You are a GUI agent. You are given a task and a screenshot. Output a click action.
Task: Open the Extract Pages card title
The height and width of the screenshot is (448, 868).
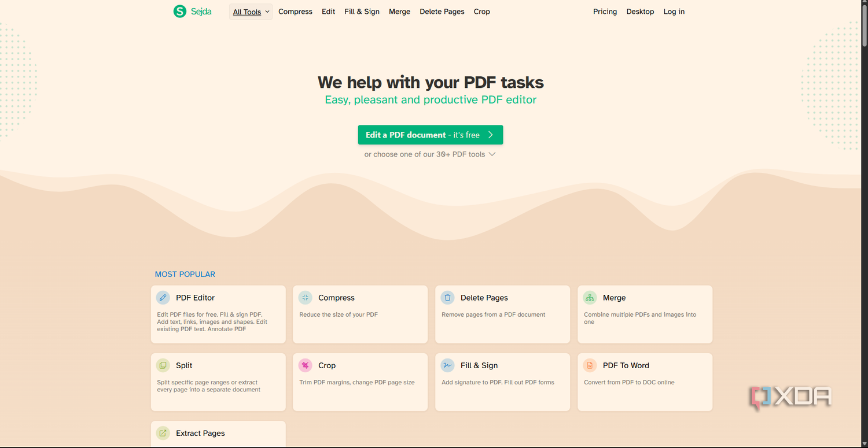[200, 433]
